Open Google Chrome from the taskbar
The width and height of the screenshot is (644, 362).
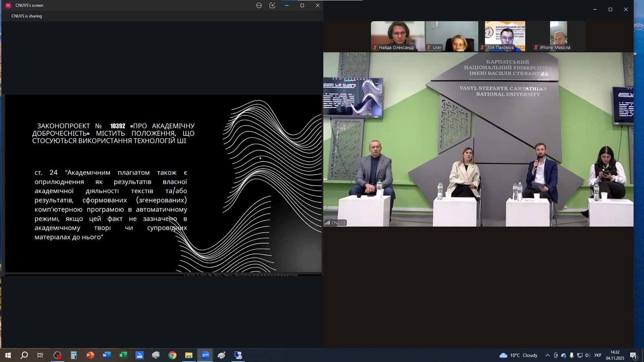[x=172, y=355]
